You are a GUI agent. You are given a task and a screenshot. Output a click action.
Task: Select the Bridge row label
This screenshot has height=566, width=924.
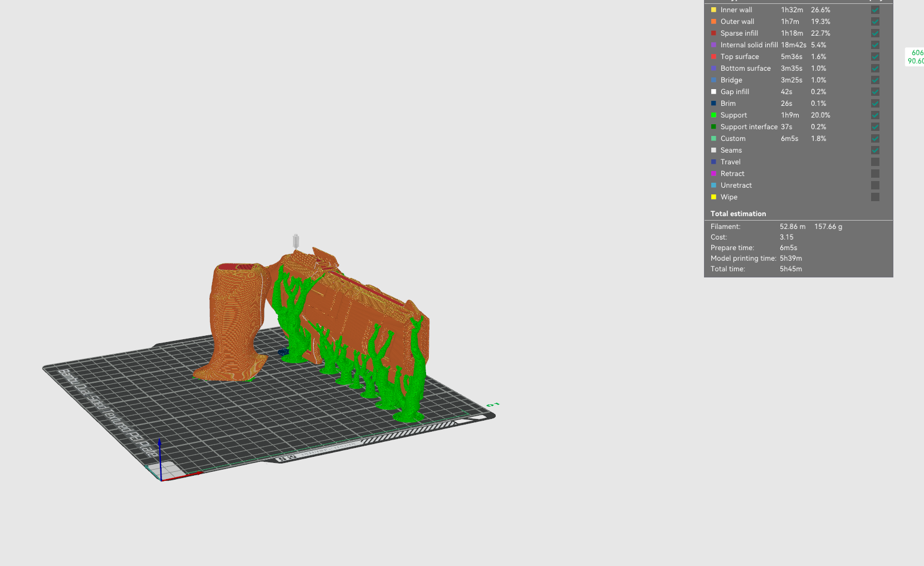coord(731,80)
